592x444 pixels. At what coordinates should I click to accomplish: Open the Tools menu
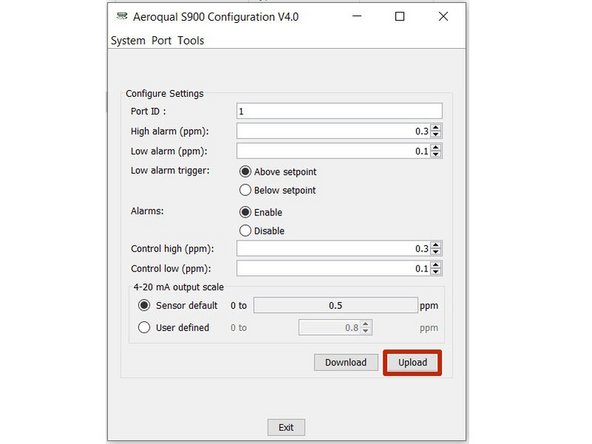point(191,40)
